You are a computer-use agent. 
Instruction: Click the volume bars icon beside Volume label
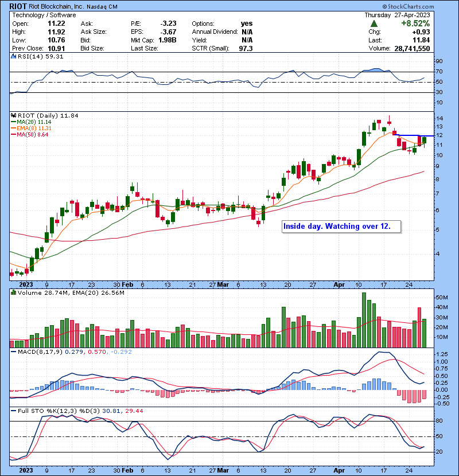(13, 292)
